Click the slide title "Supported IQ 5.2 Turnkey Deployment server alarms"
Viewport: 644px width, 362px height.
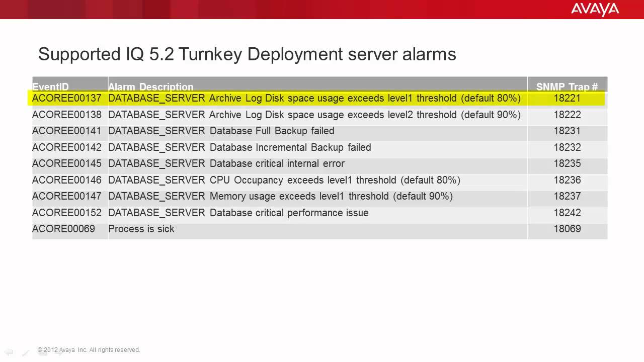tap(247, 54)
